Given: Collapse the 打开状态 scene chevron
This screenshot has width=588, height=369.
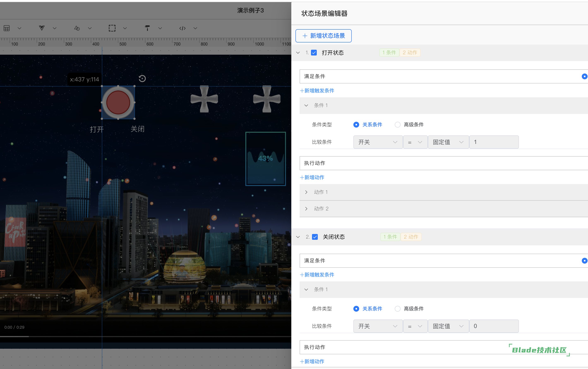Looking at the screenshot, I should pos(298,53).
